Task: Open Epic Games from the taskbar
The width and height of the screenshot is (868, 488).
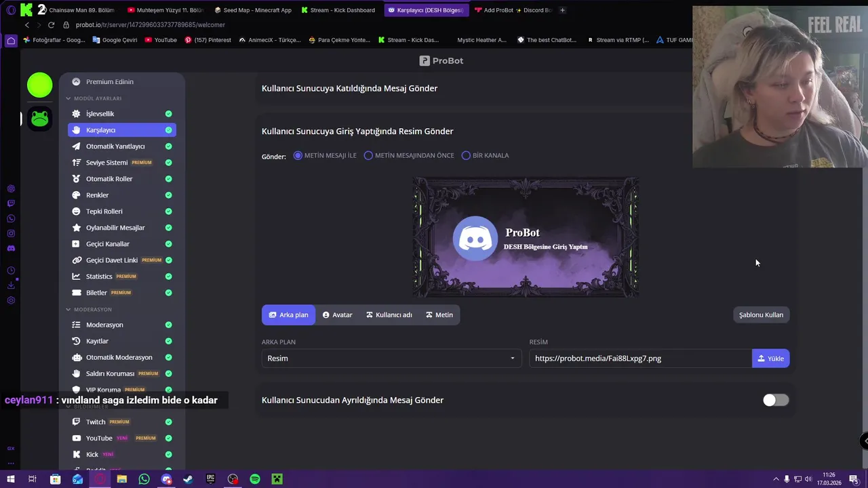Action: [x=210, y=479]
